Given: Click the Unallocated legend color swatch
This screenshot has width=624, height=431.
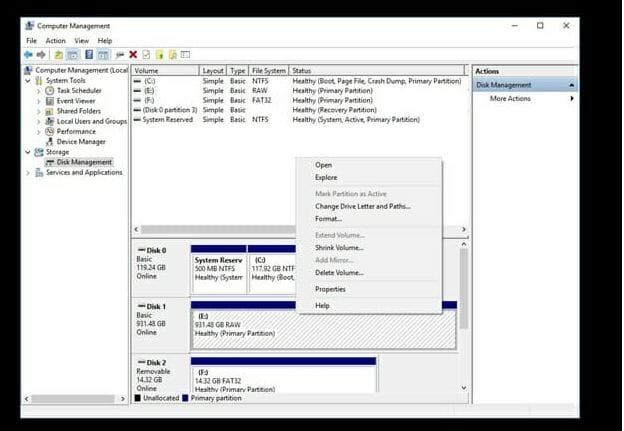Looking at the screenshot, I should 138,398.
